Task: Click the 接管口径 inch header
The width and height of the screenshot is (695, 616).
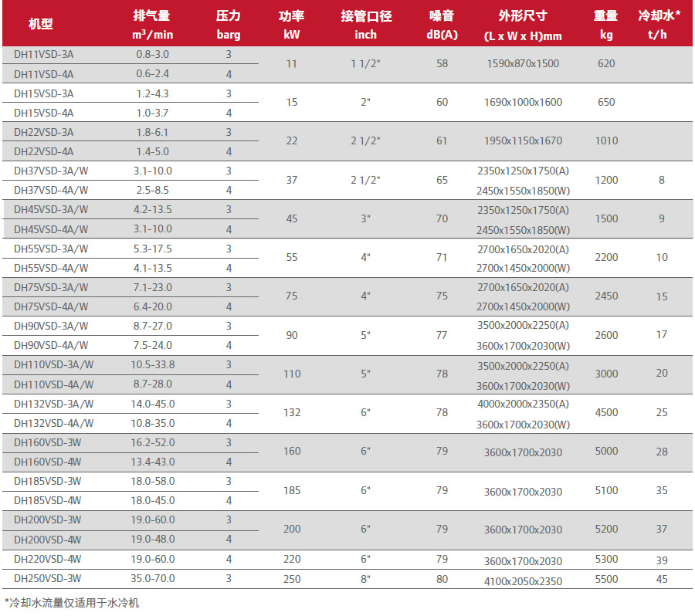Action: [x=365, y=25]
